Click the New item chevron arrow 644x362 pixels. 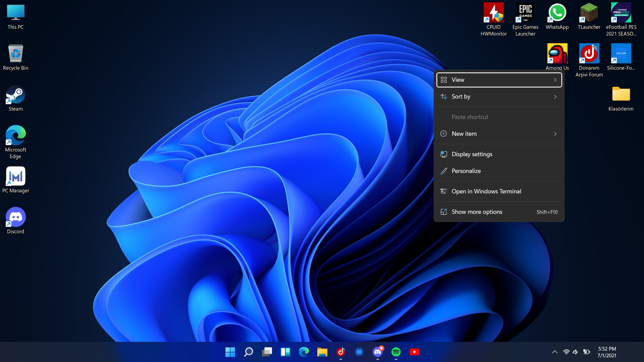pos(555,134)
